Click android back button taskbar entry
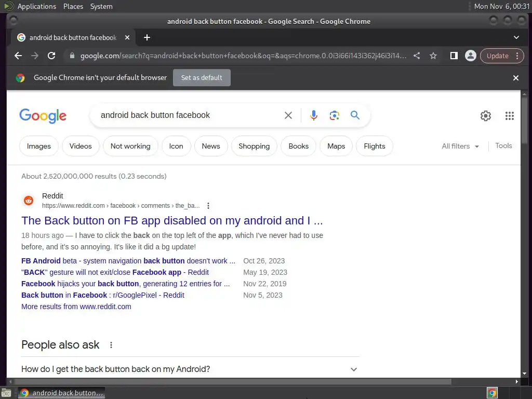 tap(61, 393)
